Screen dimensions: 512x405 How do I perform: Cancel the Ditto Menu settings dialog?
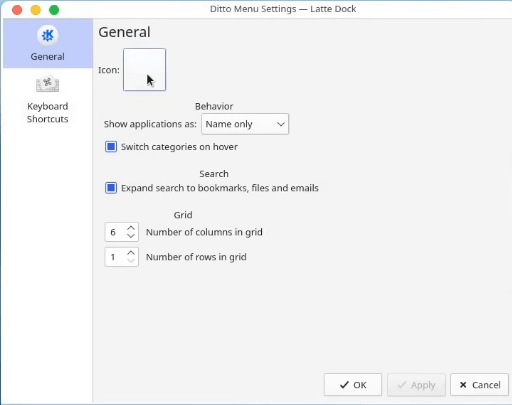479,385
